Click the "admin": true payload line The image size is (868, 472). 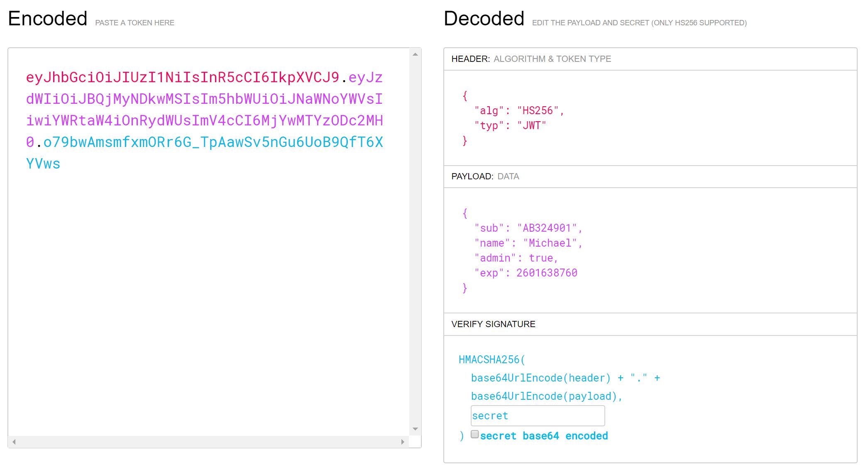pos(516,258)
